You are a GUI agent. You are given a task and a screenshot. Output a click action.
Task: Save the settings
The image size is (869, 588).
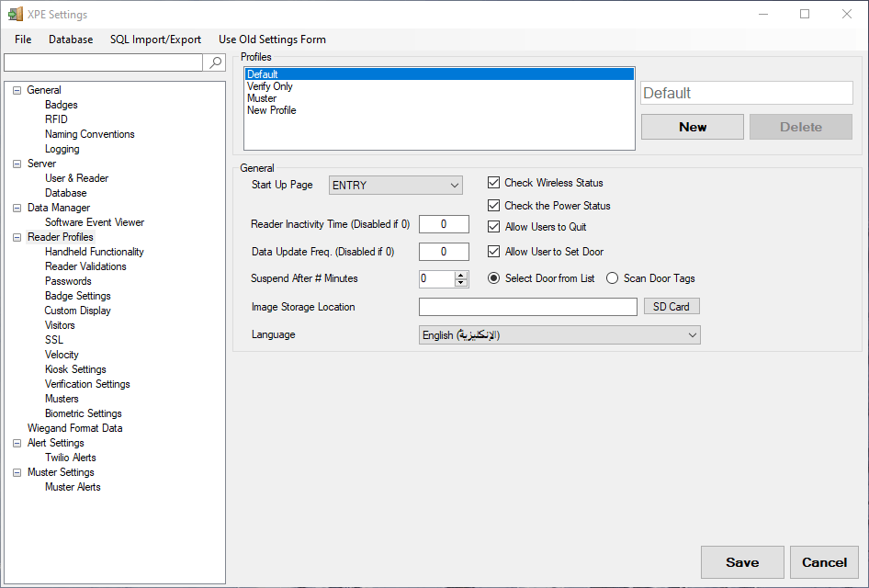(x=742, y=562)
